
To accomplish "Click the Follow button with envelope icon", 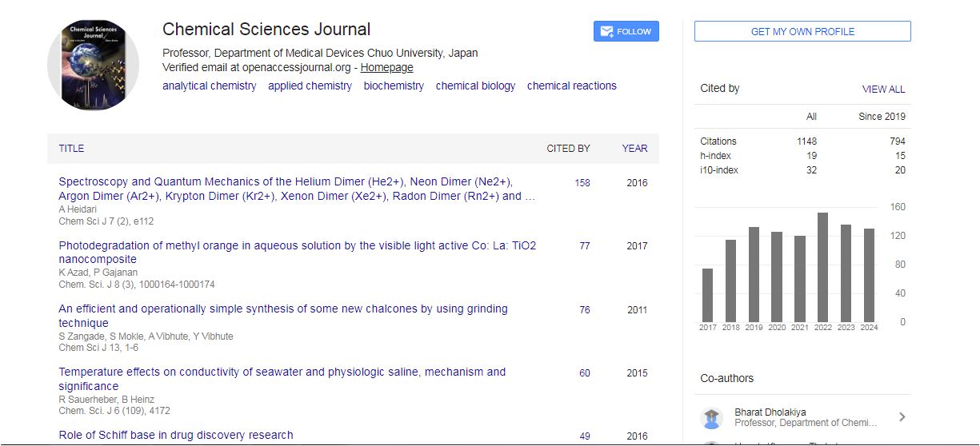I will click(x=626, y=31).
